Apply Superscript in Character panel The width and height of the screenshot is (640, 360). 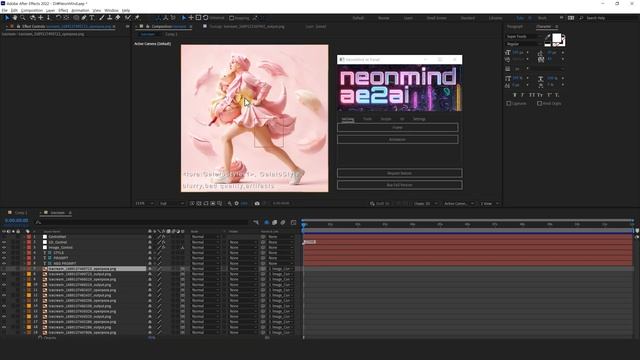(549, 95)
